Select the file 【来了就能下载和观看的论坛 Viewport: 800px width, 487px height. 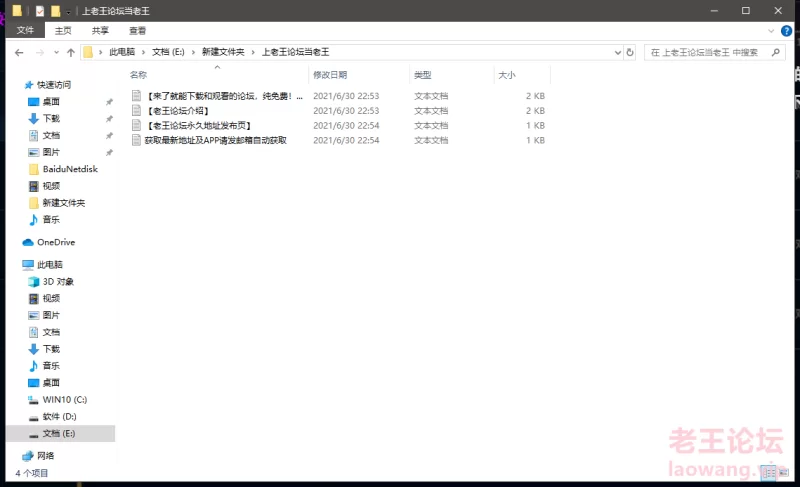coord(224,96)
